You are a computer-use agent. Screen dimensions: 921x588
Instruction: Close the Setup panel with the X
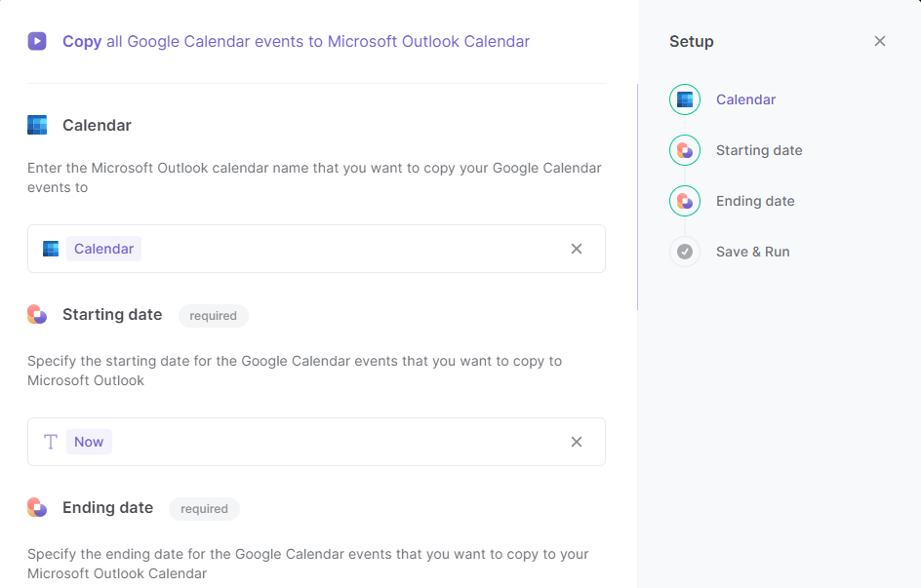879,41
